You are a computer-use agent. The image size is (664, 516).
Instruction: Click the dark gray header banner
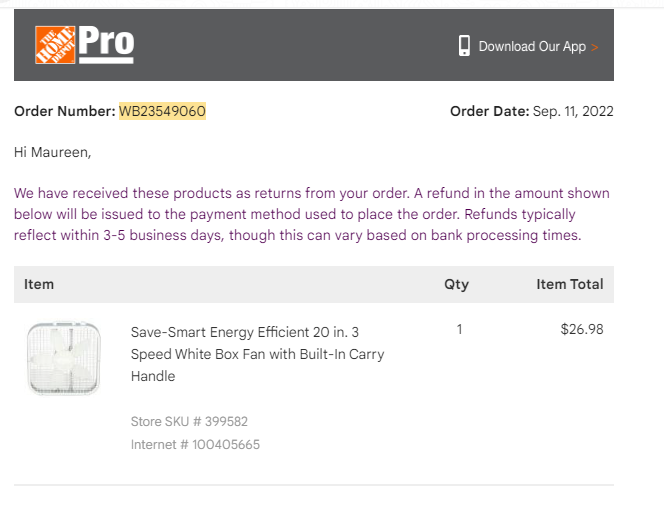[314, 45]
